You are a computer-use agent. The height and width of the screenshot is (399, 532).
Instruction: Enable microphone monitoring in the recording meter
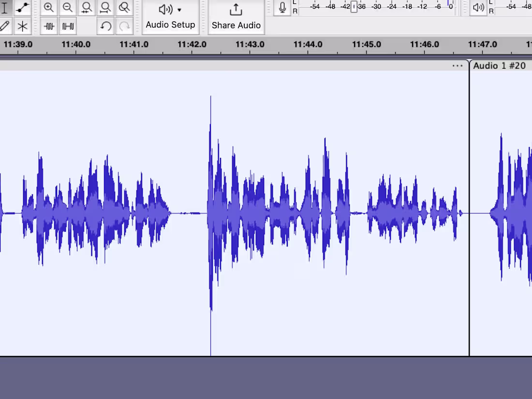(282, 7)
